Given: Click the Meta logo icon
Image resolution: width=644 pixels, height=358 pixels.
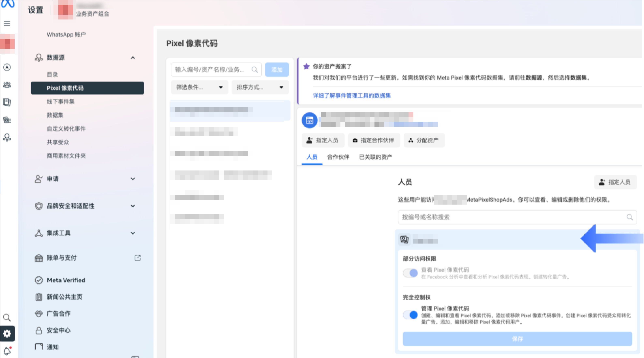Looking at the screenshot, I should 7,3.
